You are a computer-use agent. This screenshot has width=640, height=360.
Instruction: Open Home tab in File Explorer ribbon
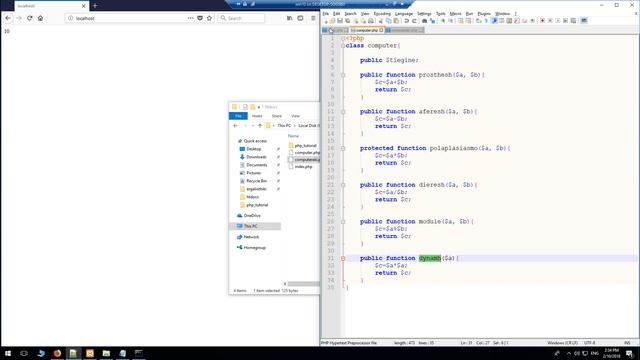click(257, 116)
